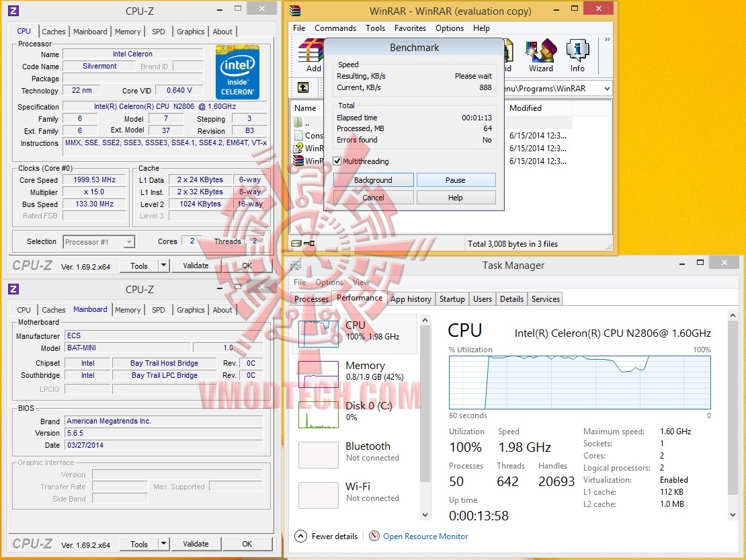Open the Services tab in Task Manager
This screenshot has height=560, width=746.
click(x=545, y=298)
